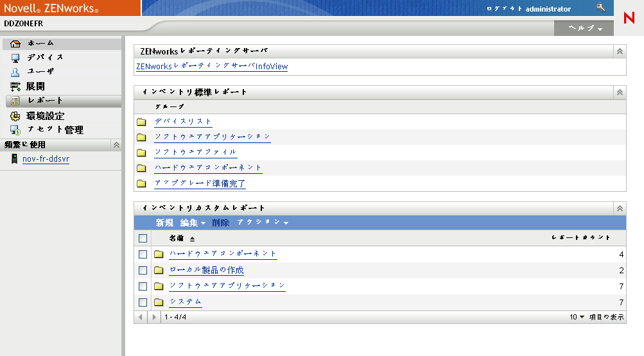This screenshot has width=644, height=356.
Task: Click folder icon of standard ハードウェアコンポーネント group
Action: pyautogui.click(x=141, y=168)
